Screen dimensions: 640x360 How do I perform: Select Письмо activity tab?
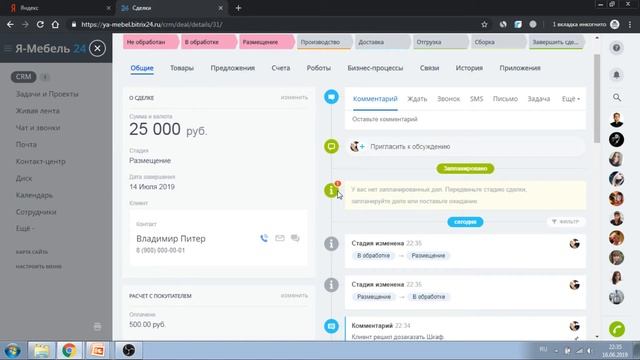pyautogui.click(x=505, y=99)
